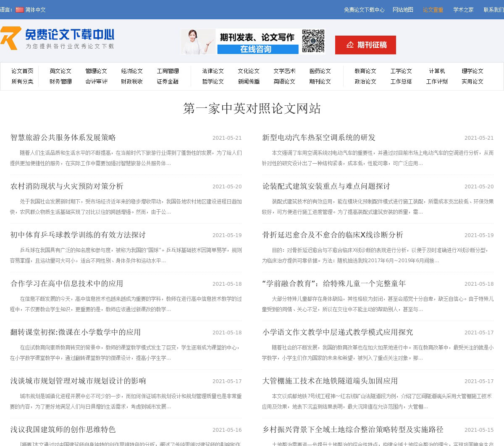Open the 医药论文 category
The height and width of the screenshot is (446, 504).
pos(320,71)
